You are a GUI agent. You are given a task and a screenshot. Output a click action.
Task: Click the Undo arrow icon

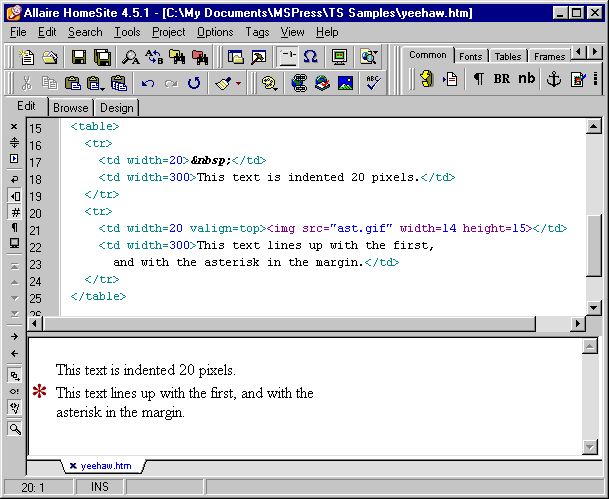tap(148, 83)
